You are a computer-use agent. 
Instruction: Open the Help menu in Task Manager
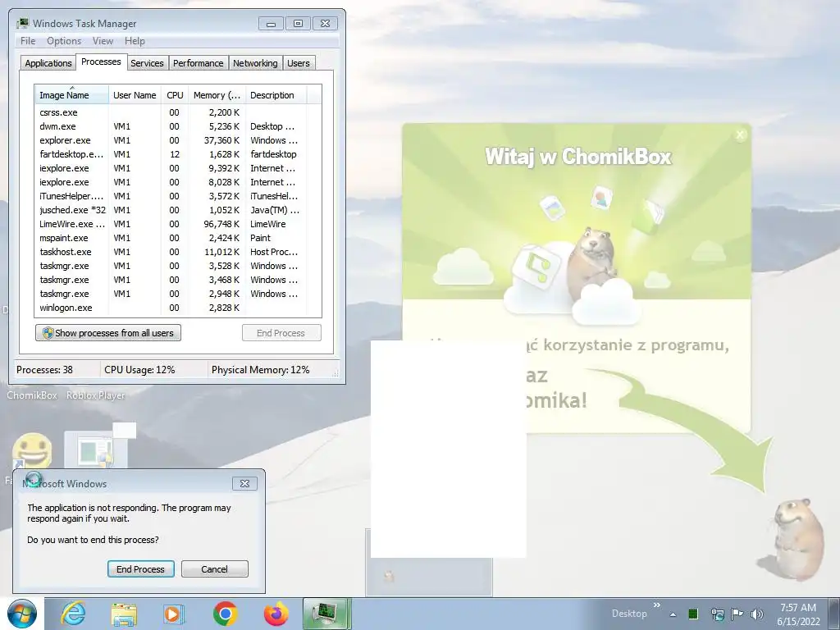[135, 41]
